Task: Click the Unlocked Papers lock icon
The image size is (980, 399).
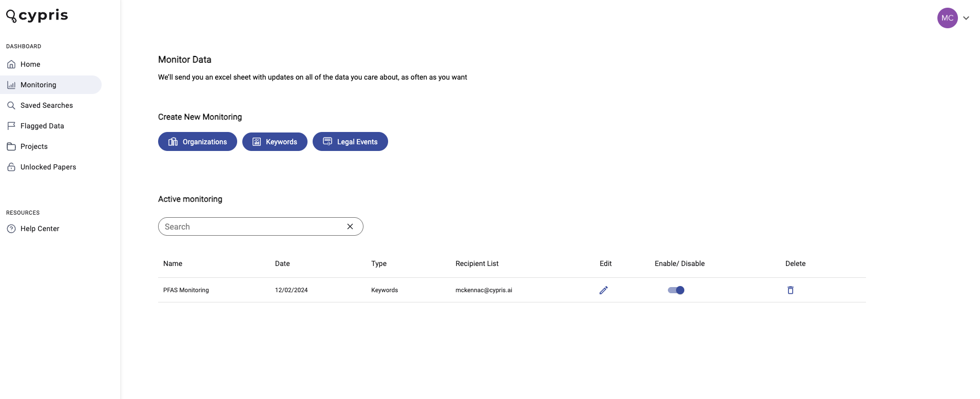Action: 11,167
